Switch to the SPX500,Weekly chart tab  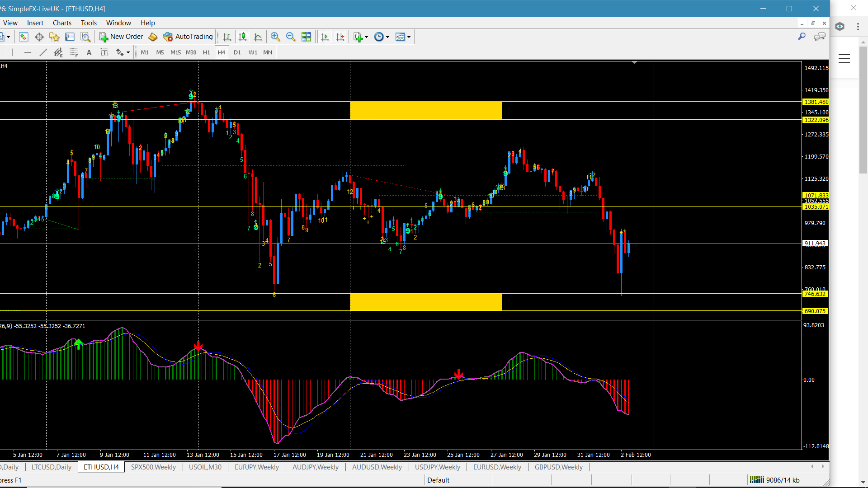tap(153, 467)
